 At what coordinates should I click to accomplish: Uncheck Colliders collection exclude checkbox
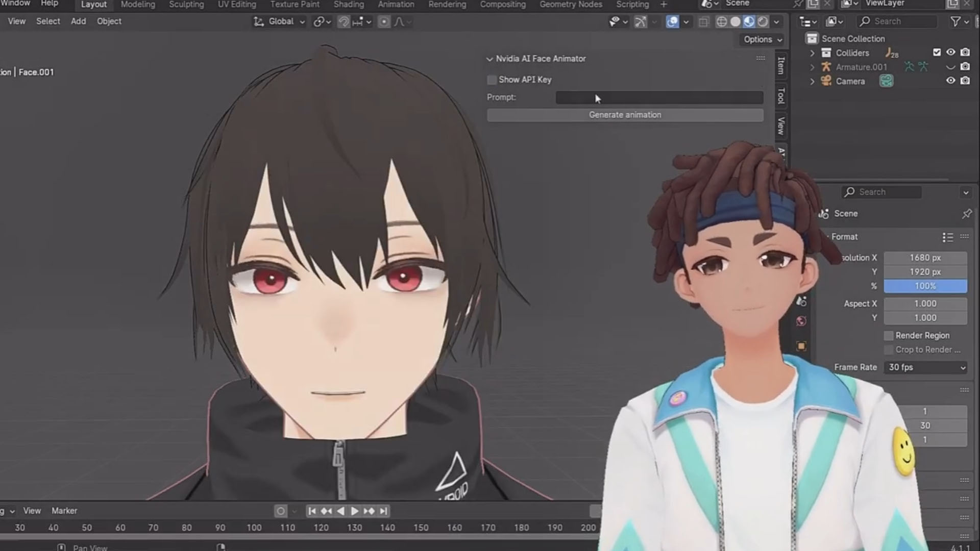point(937,52)
